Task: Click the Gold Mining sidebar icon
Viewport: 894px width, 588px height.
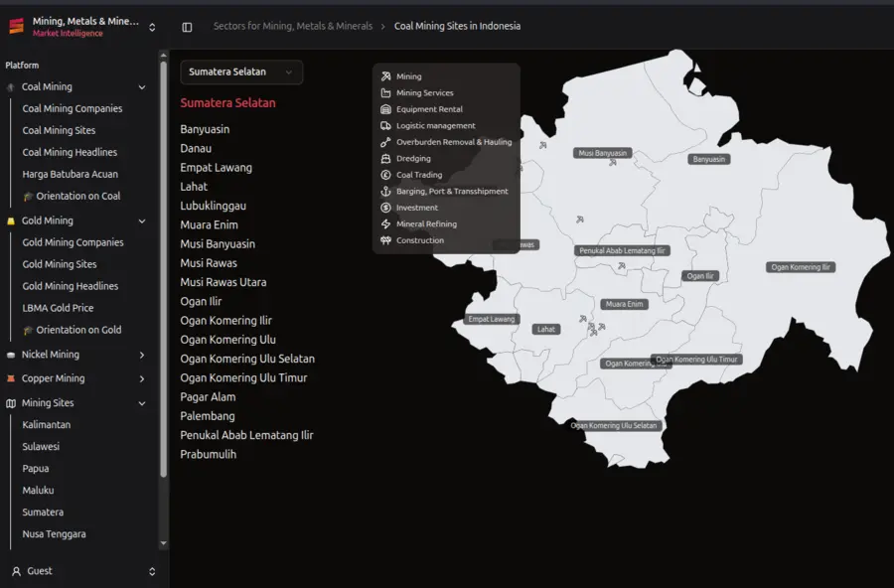Action: 10,221
